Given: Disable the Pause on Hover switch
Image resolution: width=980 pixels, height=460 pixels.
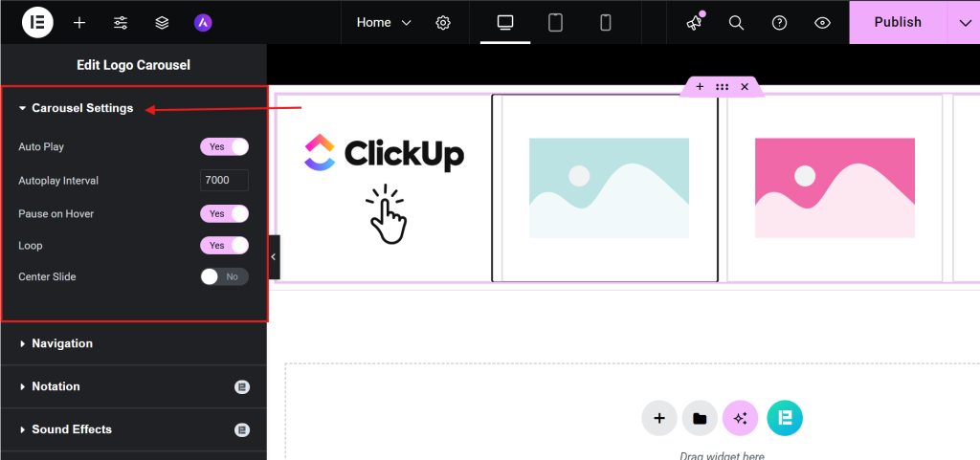Looking at the screenshot, I should point(224,213).
